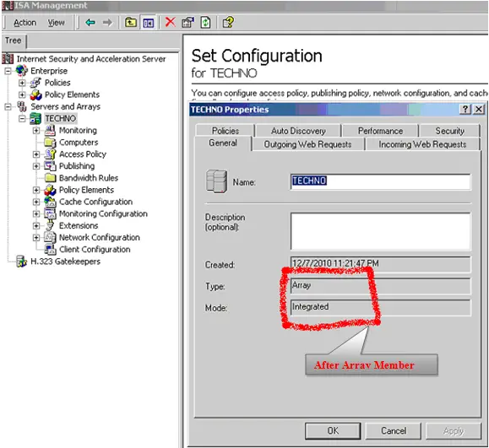
Task: Select the Bandwidth Rules tree item
Action: 89,178
